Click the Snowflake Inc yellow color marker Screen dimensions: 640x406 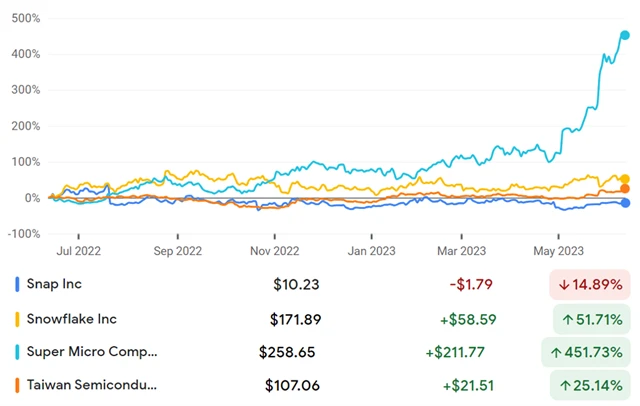pyautogui.click(x=18, y=319)
